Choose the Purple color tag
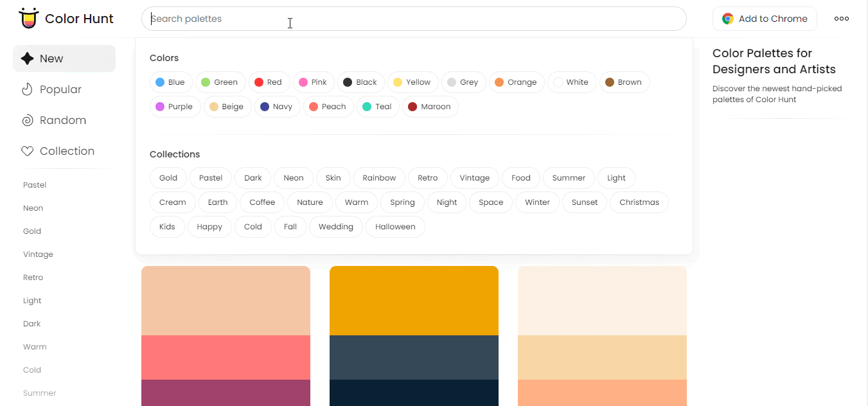868x406 pixels. (x=175, y=107)
